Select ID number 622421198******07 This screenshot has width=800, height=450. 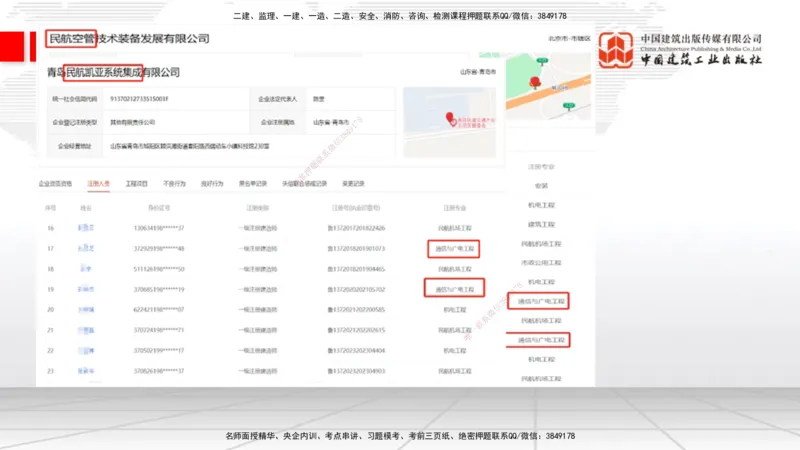(159, 310)
